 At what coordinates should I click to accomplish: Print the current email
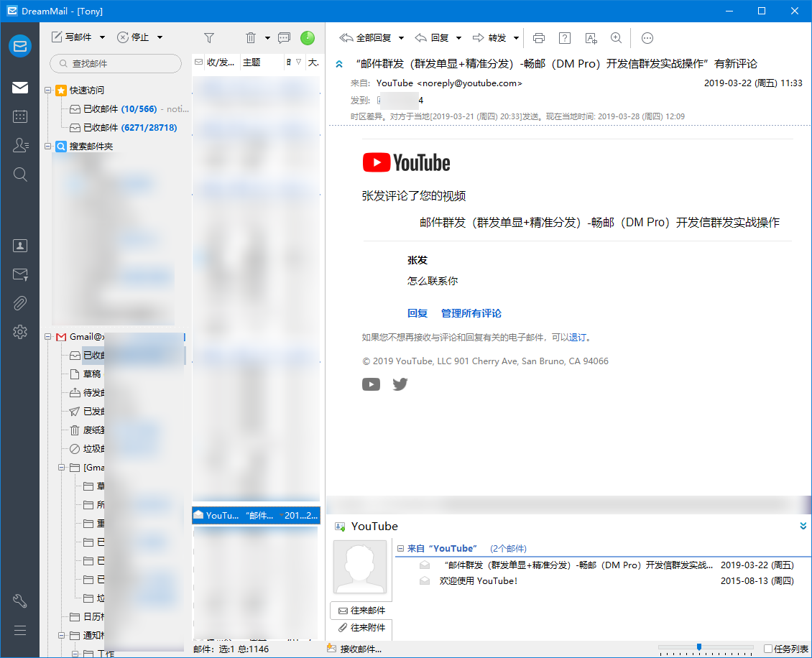[539, 38]
